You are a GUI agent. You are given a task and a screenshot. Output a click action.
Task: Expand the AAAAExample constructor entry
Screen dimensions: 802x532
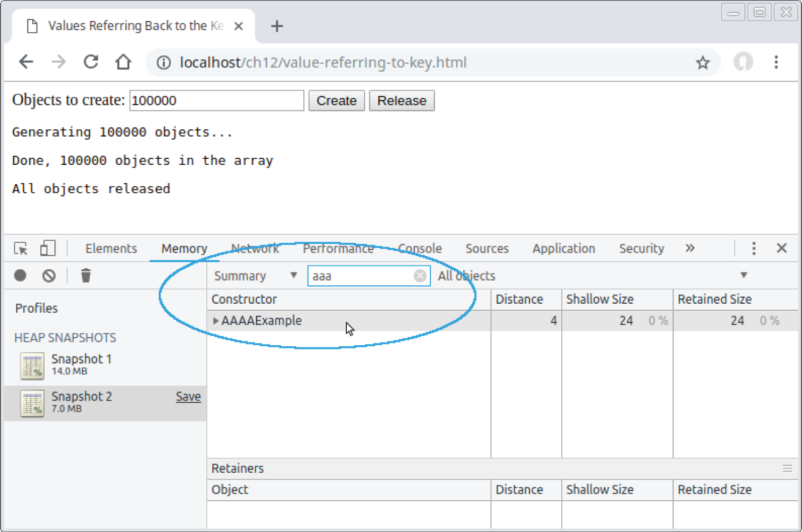(215, 320)
